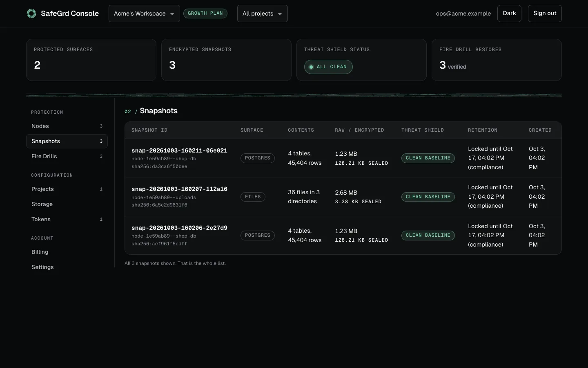Click the FILES surface tag
This screenshot has width=588, height=368.
[x=253, y=197]
